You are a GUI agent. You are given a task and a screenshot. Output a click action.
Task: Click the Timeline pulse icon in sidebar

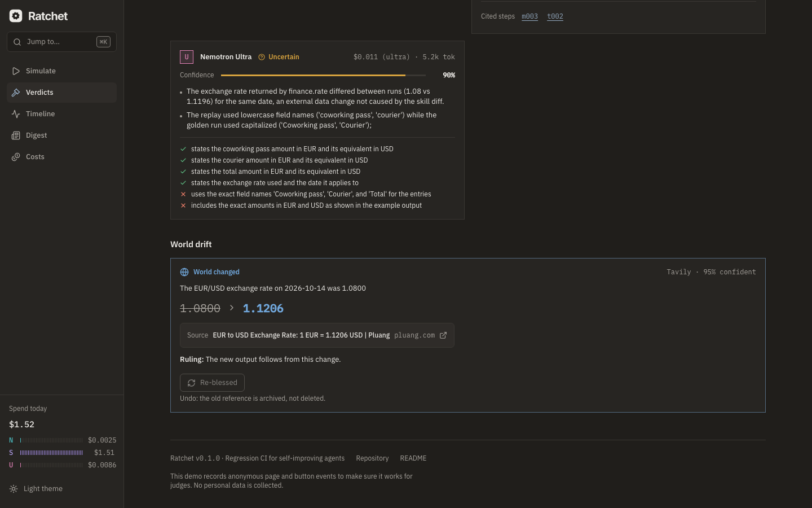point(16,114)
